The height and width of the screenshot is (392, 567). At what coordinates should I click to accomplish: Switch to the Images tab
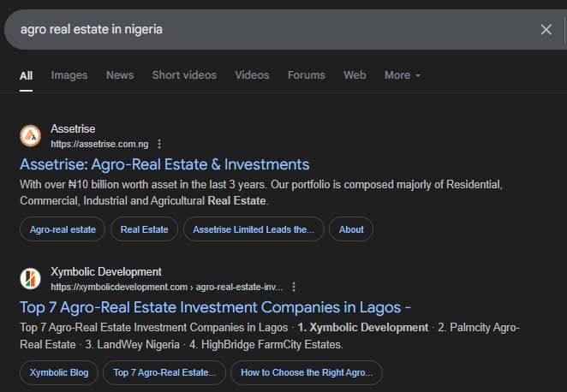(69, 75)
